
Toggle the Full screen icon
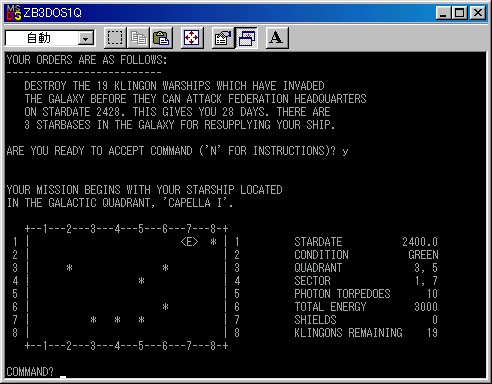point(192,38)
